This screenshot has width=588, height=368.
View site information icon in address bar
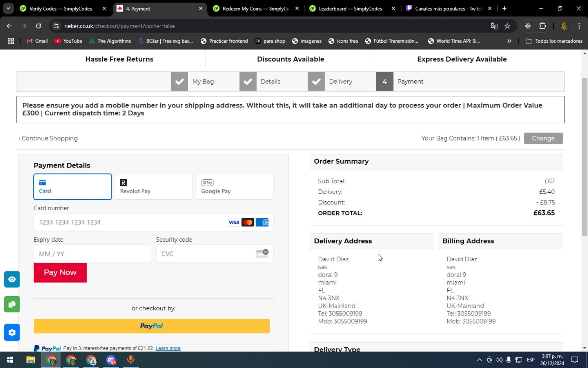[x=56, y=26]
